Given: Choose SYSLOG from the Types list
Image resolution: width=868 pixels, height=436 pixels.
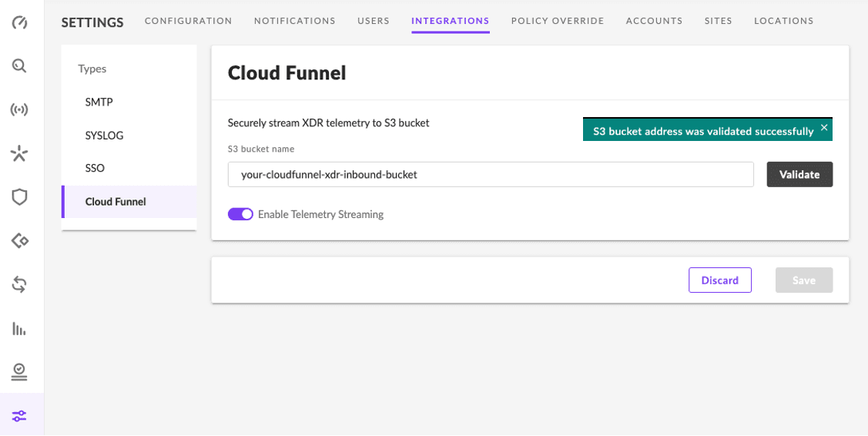Looking at the screenshot, I should point(104,136).
